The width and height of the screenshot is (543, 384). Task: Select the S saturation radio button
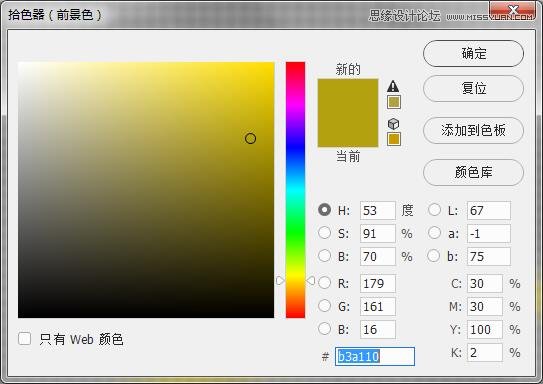click(324, 233)
